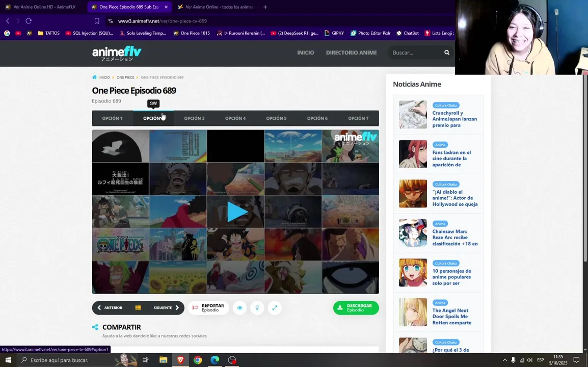Open Crunchyroll y AnimeJapan news article
The width and height of the screenshot is (588, 367).
coord(455,119)
